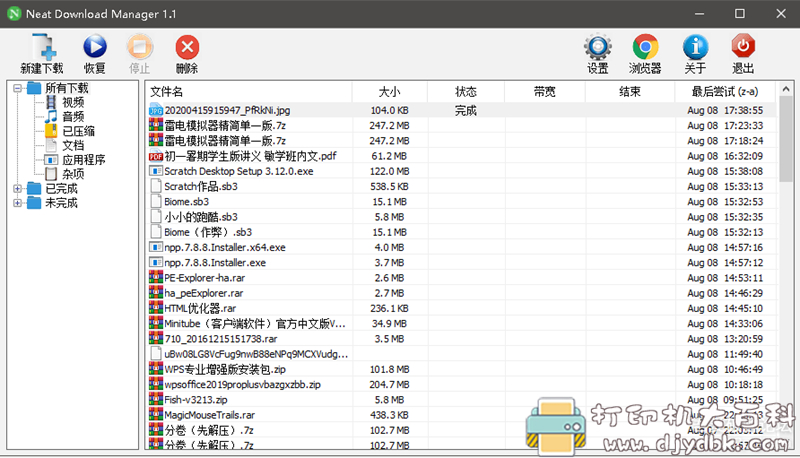Select the Misc (杂项) category icon
800x458 pixels.
pos(51,174)
